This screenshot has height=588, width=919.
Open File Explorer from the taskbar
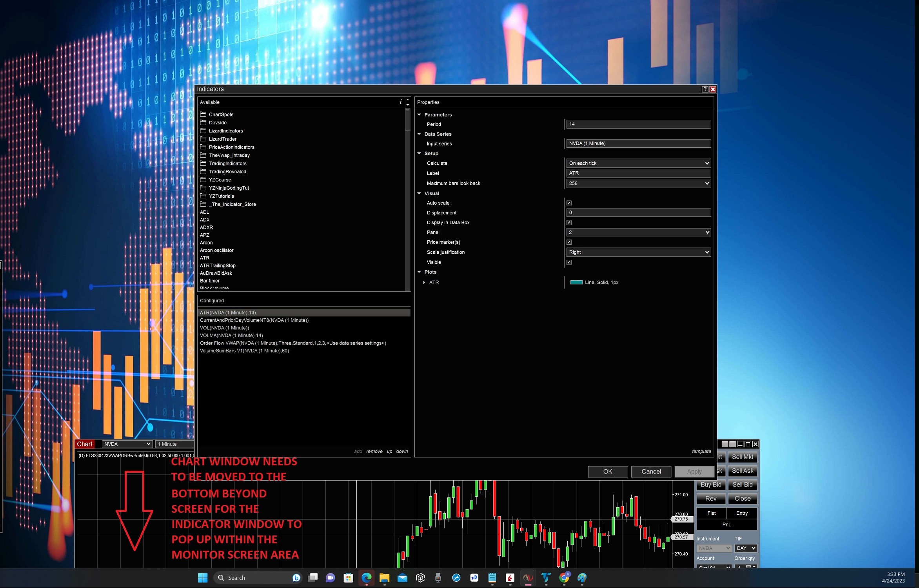click(384, 577)
